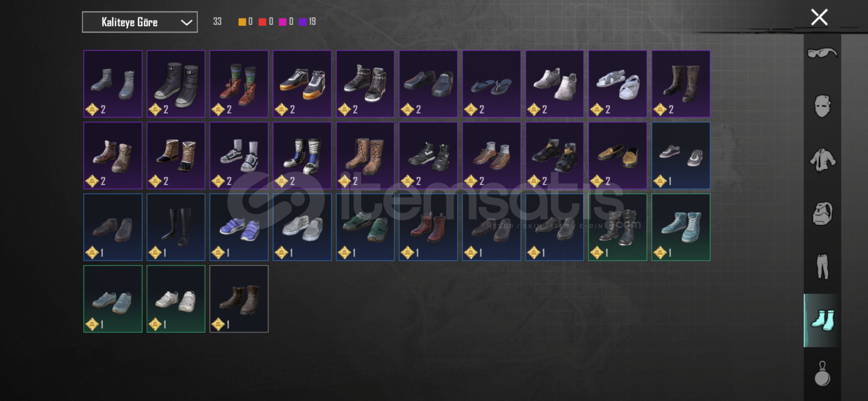Choose the gold loafers item
This screenshot has width=868, height=401.
pyautogui.click(x=618, y=156)
